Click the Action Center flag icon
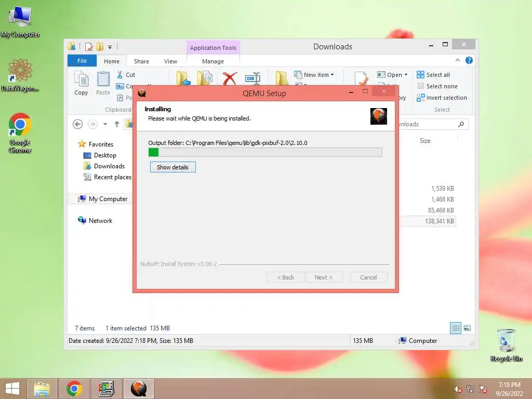This screenshot has width=532, height=399. 483,389
